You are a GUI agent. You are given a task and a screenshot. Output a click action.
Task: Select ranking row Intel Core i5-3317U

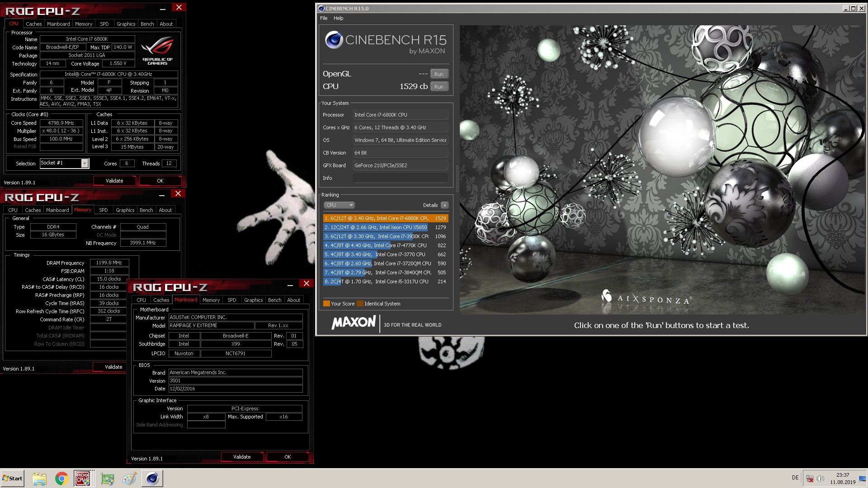click(386, 282)
